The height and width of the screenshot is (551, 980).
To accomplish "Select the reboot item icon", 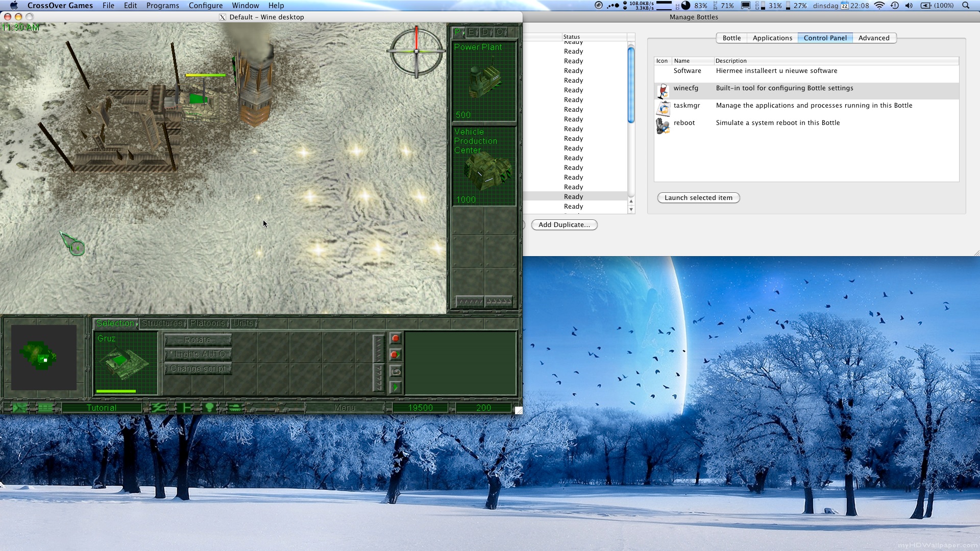I will click(663, 126).
